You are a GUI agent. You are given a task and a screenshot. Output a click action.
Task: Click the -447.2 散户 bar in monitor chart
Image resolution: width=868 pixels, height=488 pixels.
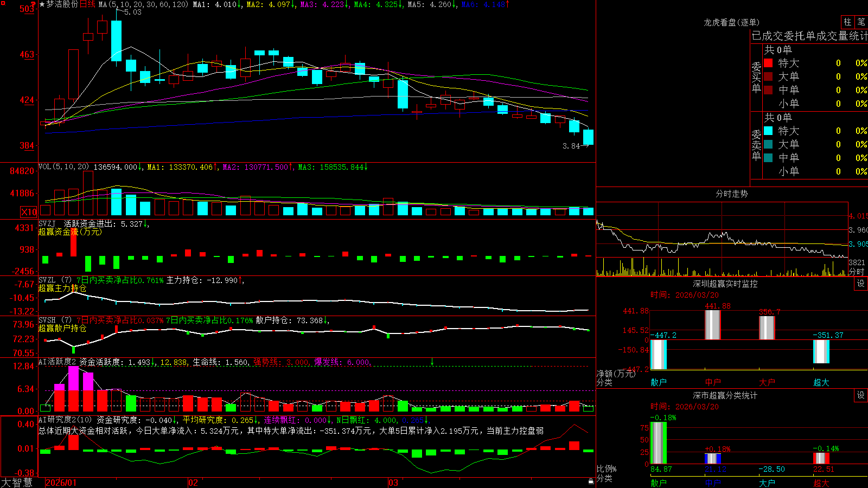(x=659, y=355)
